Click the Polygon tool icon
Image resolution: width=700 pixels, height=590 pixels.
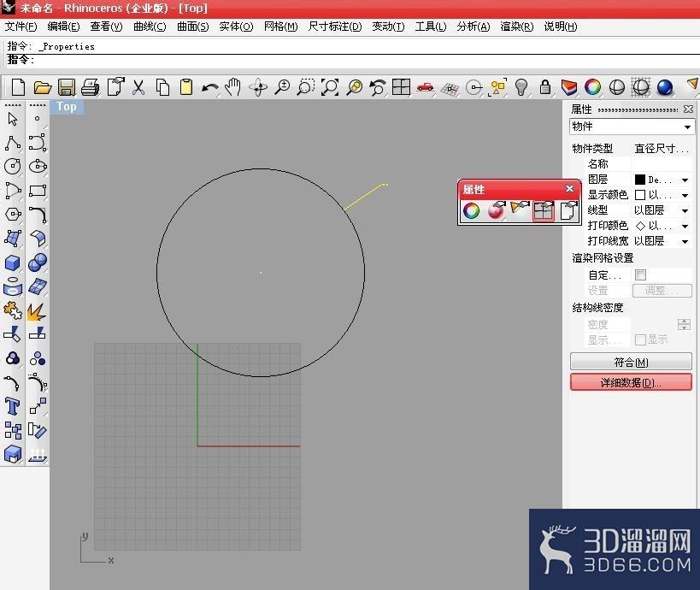[x=13, y=215]
